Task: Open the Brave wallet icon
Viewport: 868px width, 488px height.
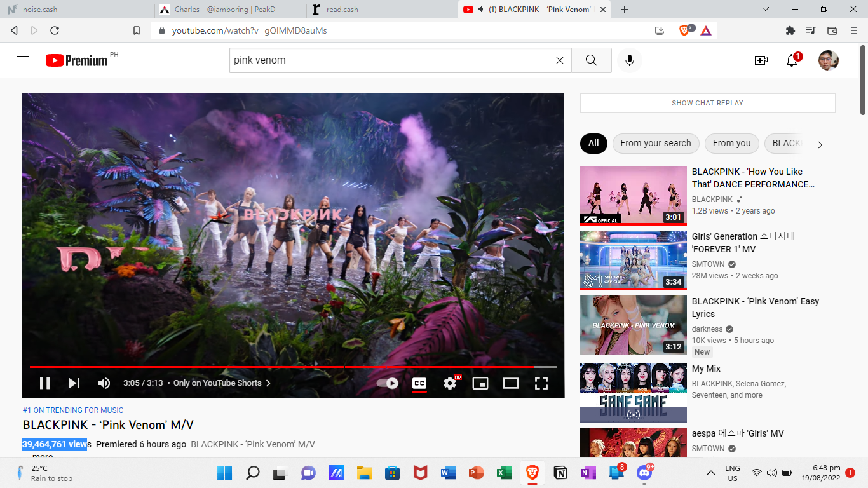Action: click(x=832, y=30)
